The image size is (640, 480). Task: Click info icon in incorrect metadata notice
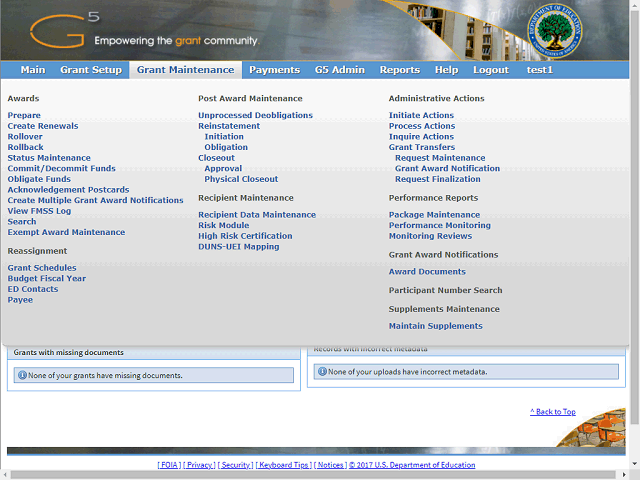click(x=322, y=371)
